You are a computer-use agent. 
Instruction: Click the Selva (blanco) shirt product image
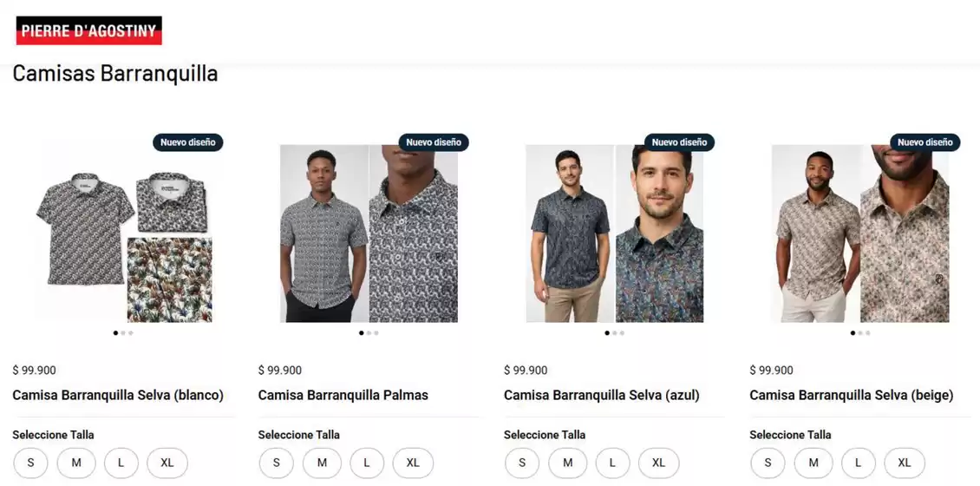click(x=123, y=234)
